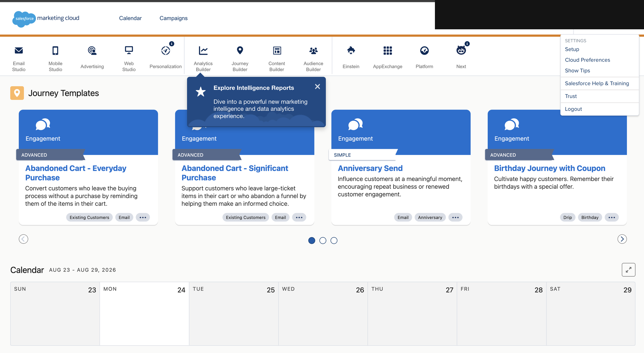Screen dimensions: 644x353
Task: Click the engagement icon on Birthday Journey card
Action: click(x=512, y=124)
